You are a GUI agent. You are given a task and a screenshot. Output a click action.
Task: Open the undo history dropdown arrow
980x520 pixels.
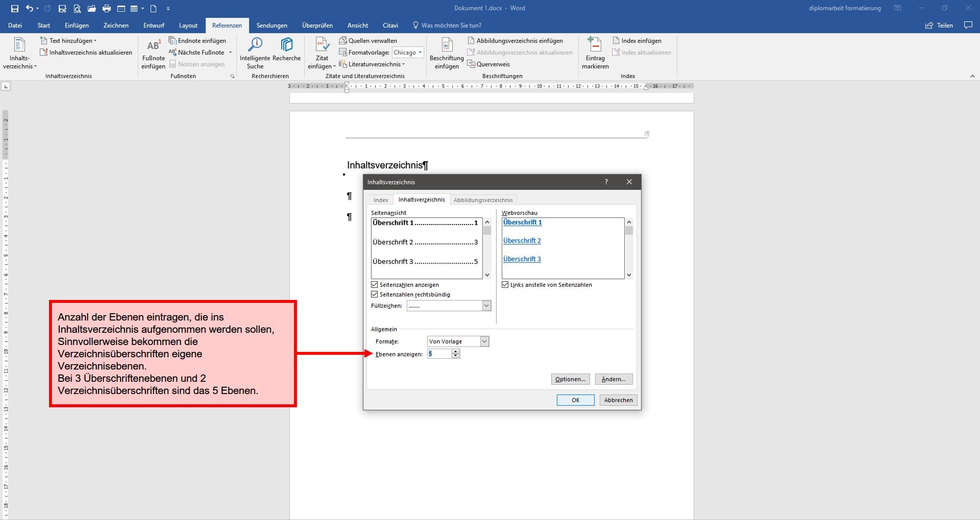[37, 8]
